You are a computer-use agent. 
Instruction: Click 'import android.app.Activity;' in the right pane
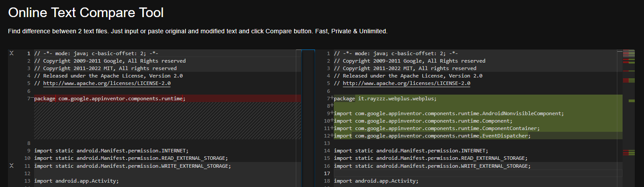pyautogui.click(x=376, y=180)
